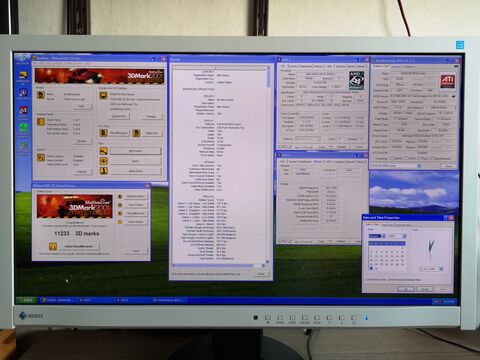
Task: Click the AMD Athlon 64 logo in CPU-Z
Action: point(356,80)
